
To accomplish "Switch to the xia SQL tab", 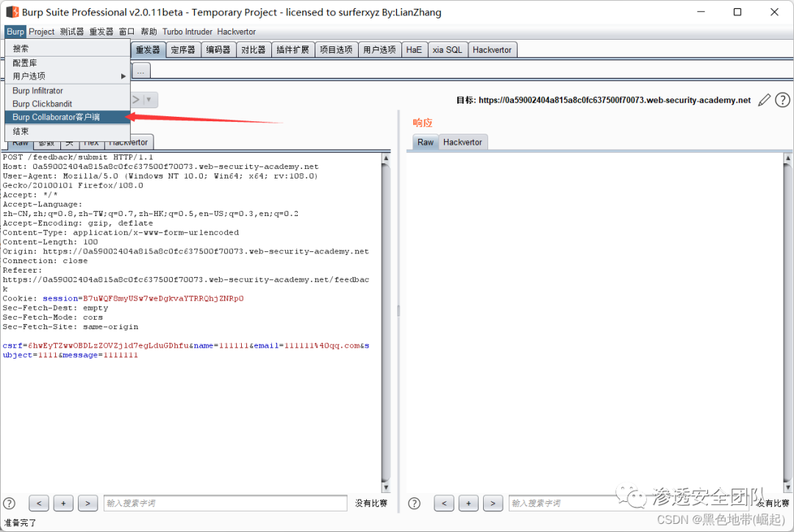I will pyautogui.click(x=448, y=50).
